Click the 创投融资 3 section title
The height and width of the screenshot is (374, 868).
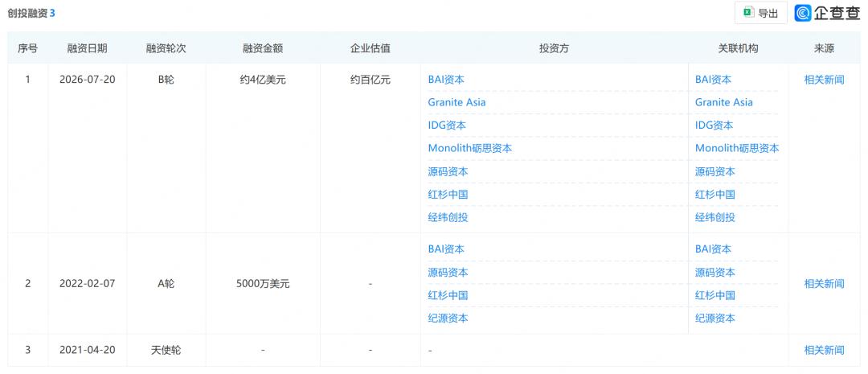(x=31, y=14)
